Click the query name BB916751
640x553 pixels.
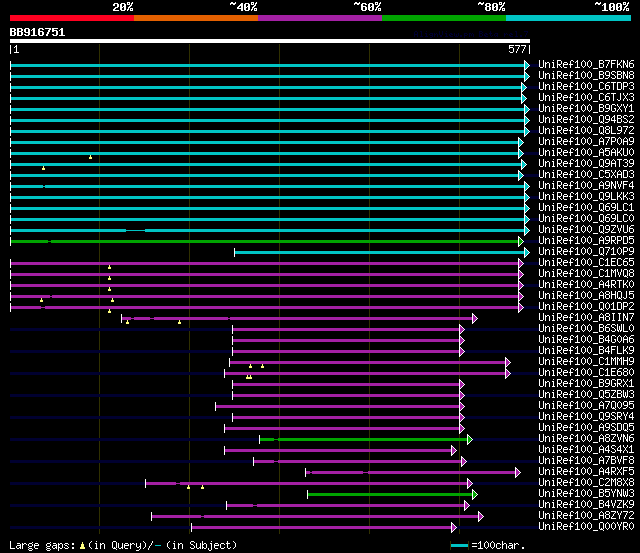point(37,33)
